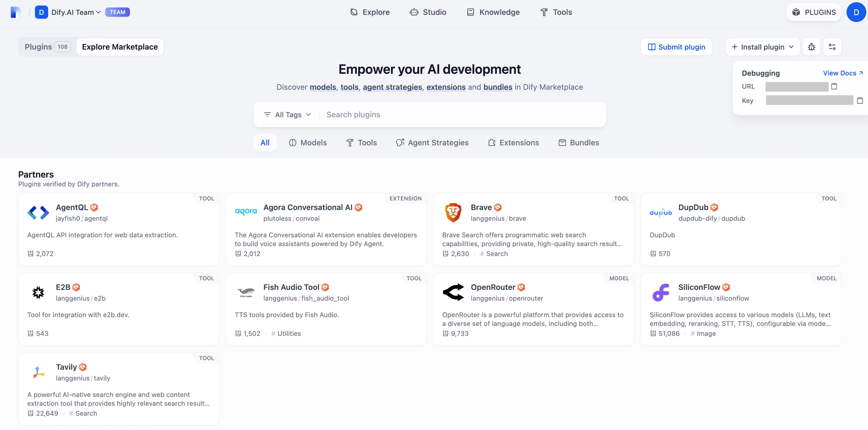Screen dimensions: 868x430
Task: Click the AgentQL plugin logo
Action: point(38,213)
